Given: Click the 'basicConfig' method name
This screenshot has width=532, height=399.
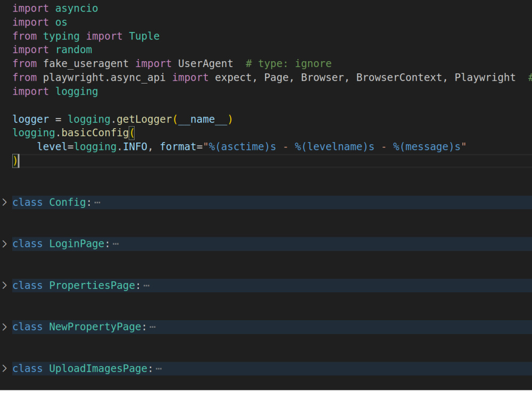Looking at the screenshot, I should tap(95, 132).
